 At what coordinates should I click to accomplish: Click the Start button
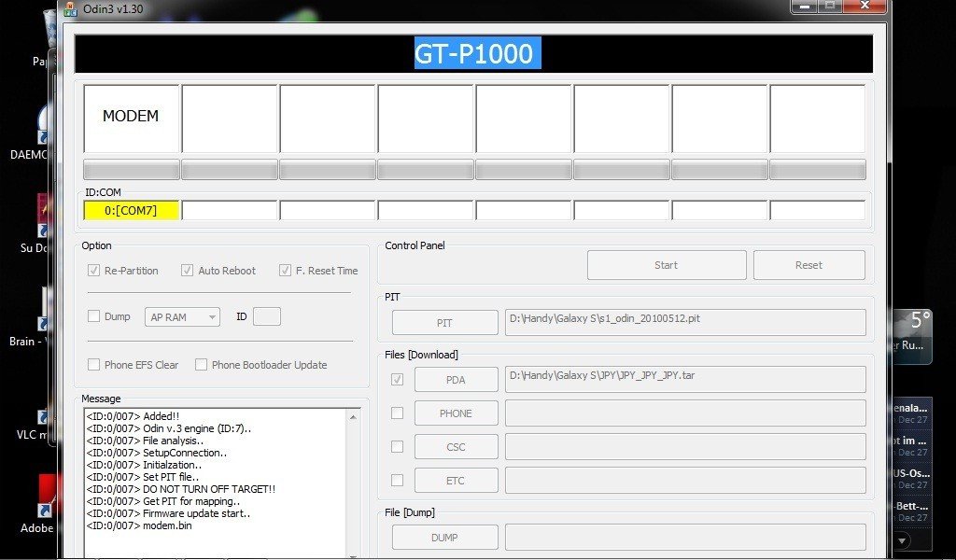click(x=667, y=265)
